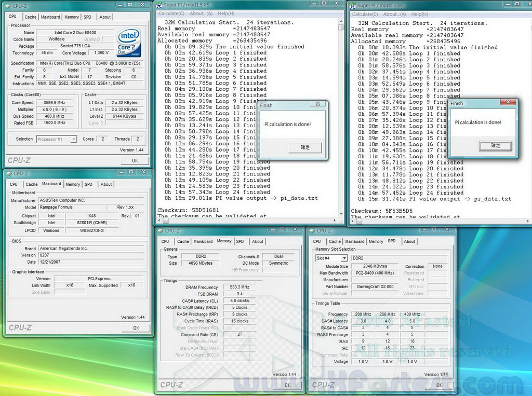The width and height of the screenshot is (532, 396).
Task: Click the left Super PI window's title bar icon
Action: pyautogui.click(x=159, y=5)
